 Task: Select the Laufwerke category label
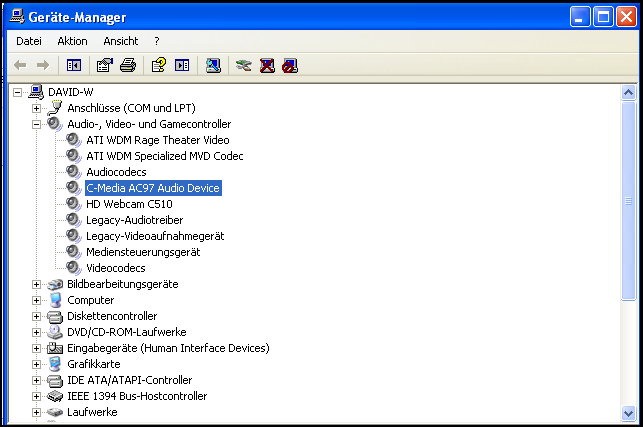(92, 412)
